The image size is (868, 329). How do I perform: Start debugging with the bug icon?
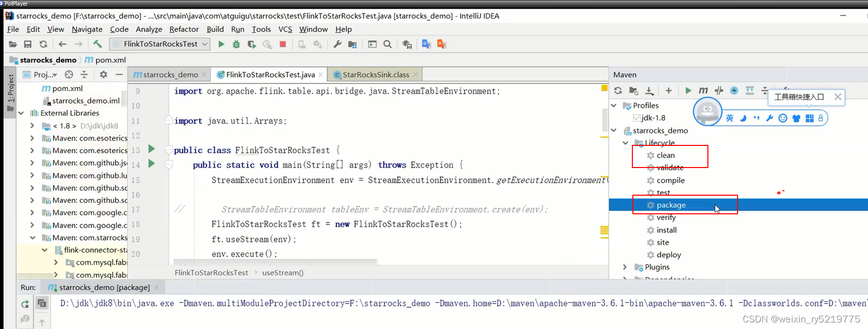coord(236,44)
